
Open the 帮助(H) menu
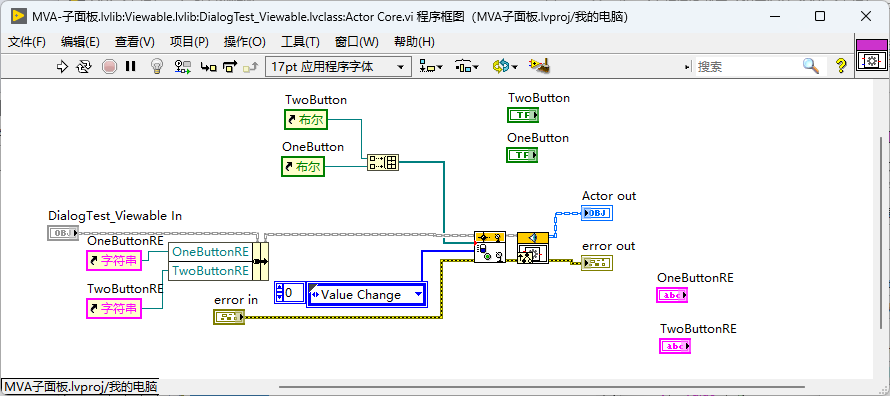point(414,42)
